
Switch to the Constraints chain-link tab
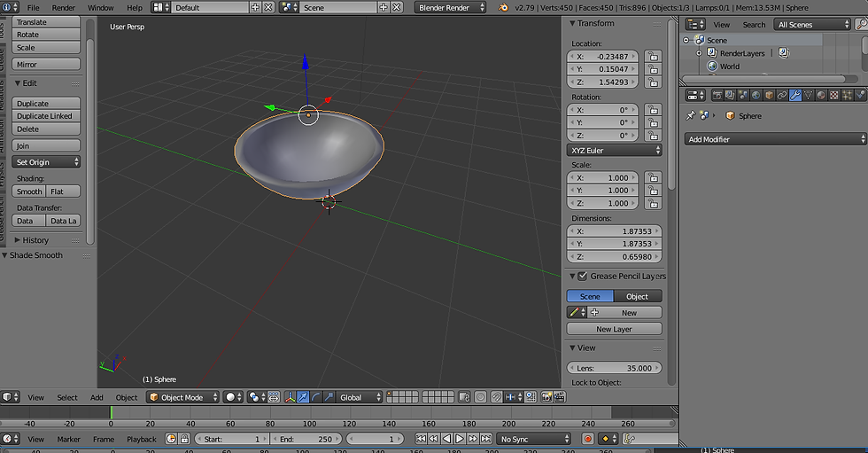782,95
